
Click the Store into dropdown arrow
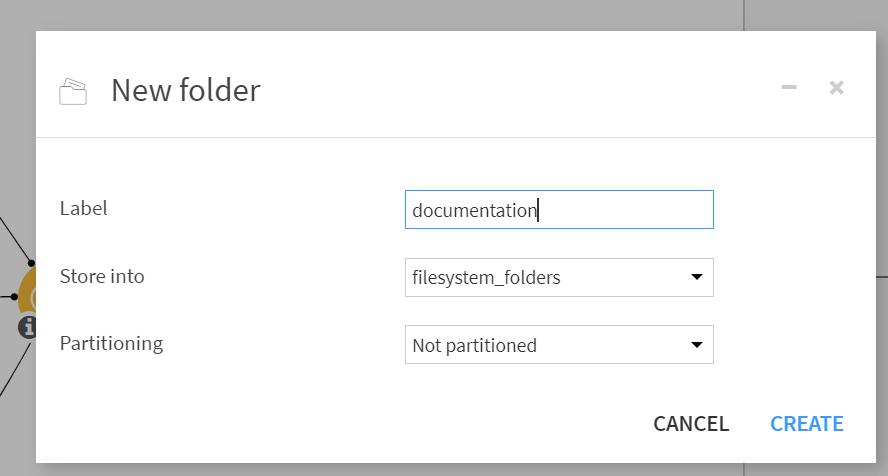click(697, 277)
